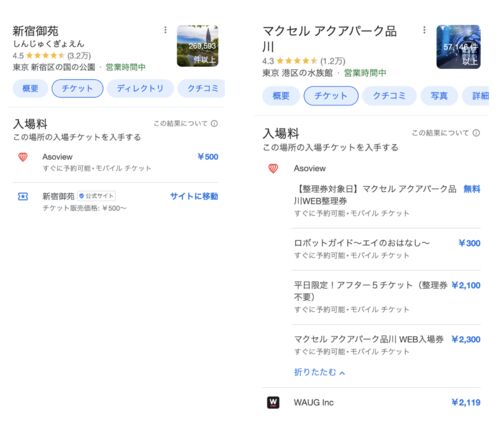Click マクセル アクアパーク品川 WEB入場券 title

[369, 339]
